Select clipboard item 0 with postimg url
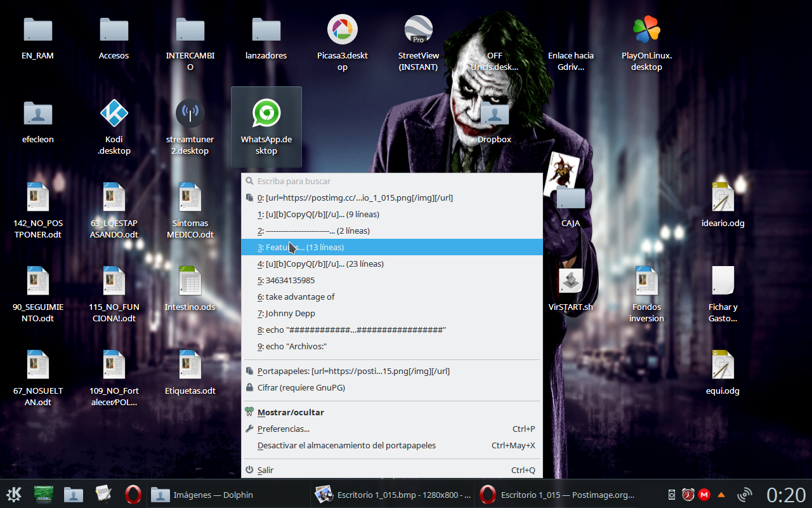This screenshot has height=508, width=812. click(392, 197)
